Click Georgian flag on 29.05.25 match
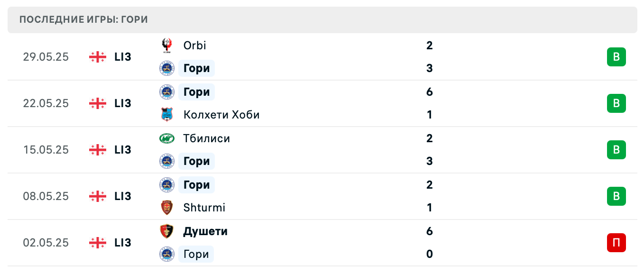644x274 pixels. 97,57
